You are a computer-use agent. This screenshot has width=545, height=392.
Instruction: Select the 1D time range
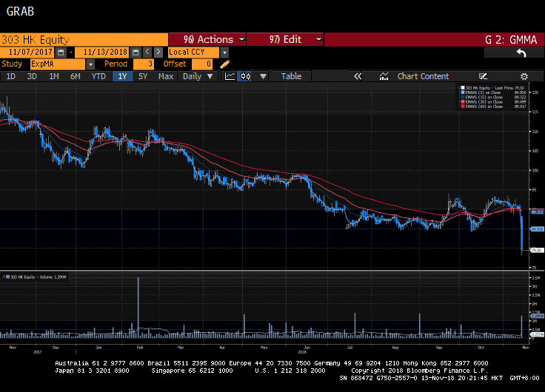pyautogui.click(x=11, y=76)
